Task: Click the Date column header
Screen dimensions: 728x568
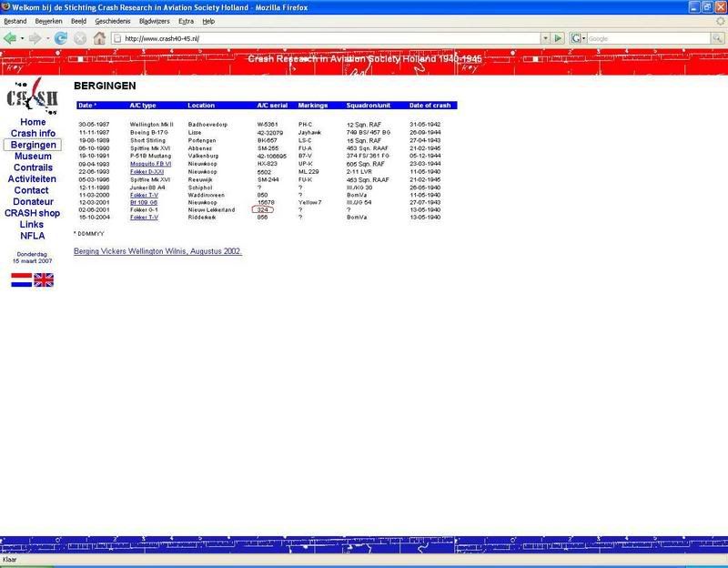Action: click(x=87, y=106)
